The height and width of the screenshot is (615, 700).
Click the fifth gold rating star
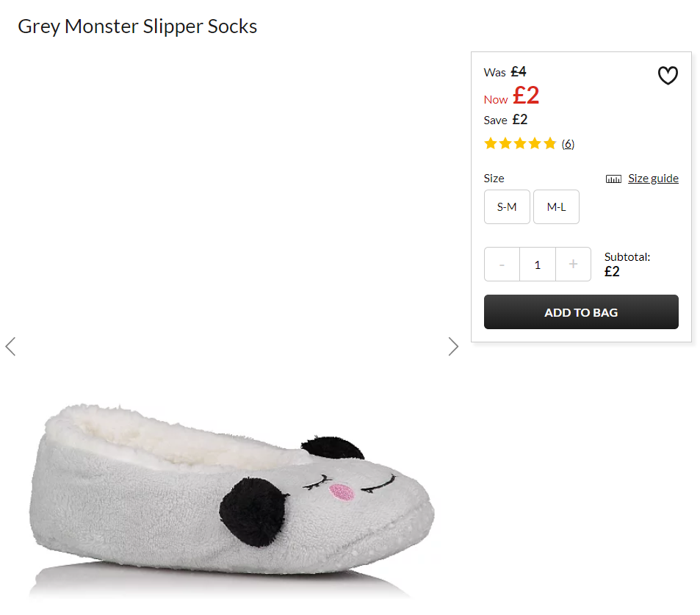point(550,143)
